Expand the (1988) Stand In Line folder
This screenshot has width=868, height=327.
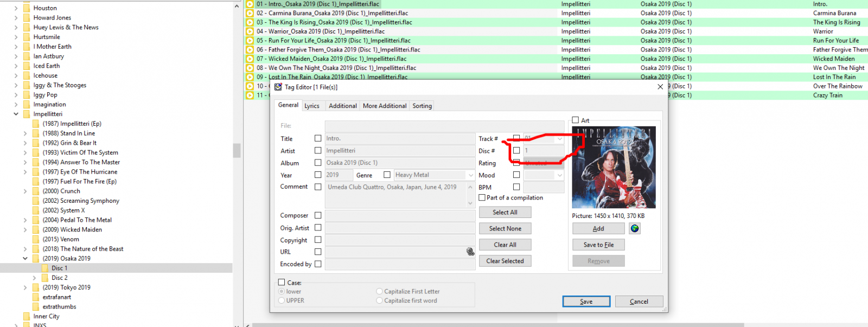pos(25,133)
